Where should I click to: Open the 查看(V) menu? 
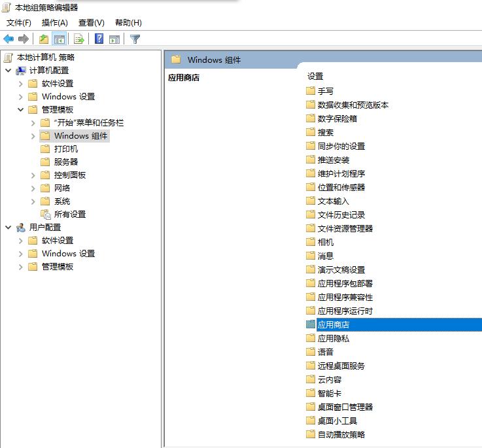(x=92, y=23)
